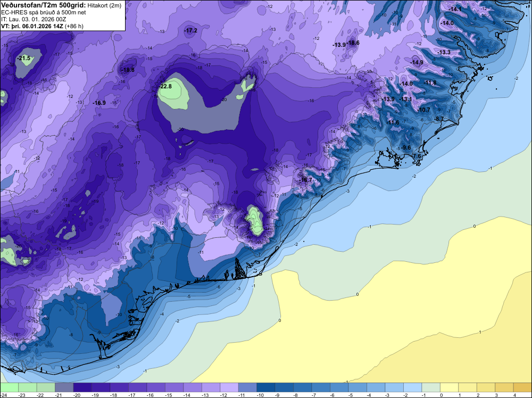
Task: Click the 3 label in the color legend
Action: point(496,395)
